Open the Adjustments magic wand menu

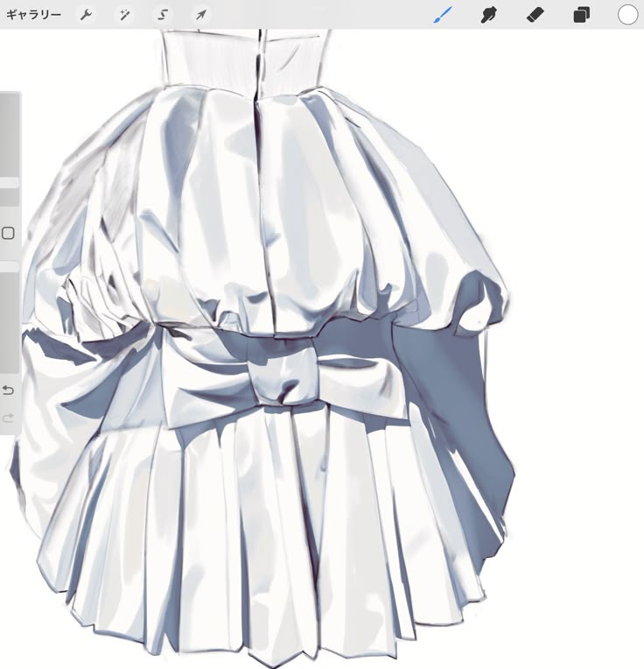(x=124, y=15)
